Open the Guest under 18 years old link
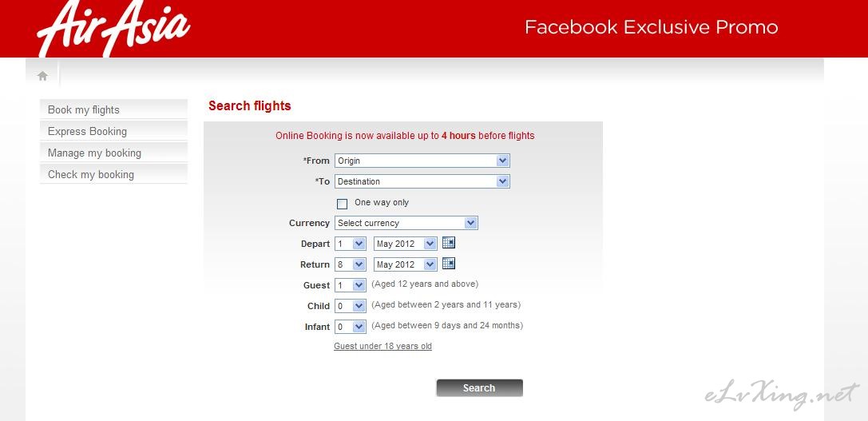Viewport: 868px width, 421px height. (x=382, y=346)
